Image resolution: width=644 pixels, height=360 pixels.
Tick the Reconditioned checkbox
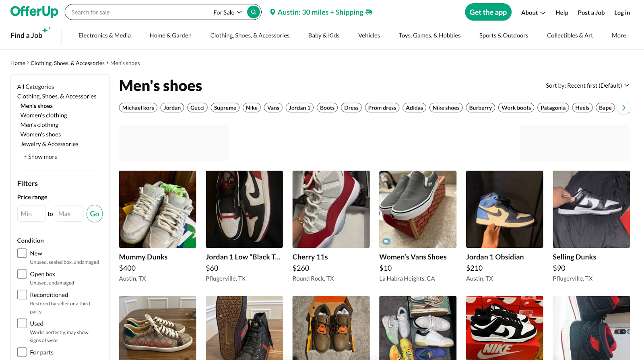[x=22, y=294]
